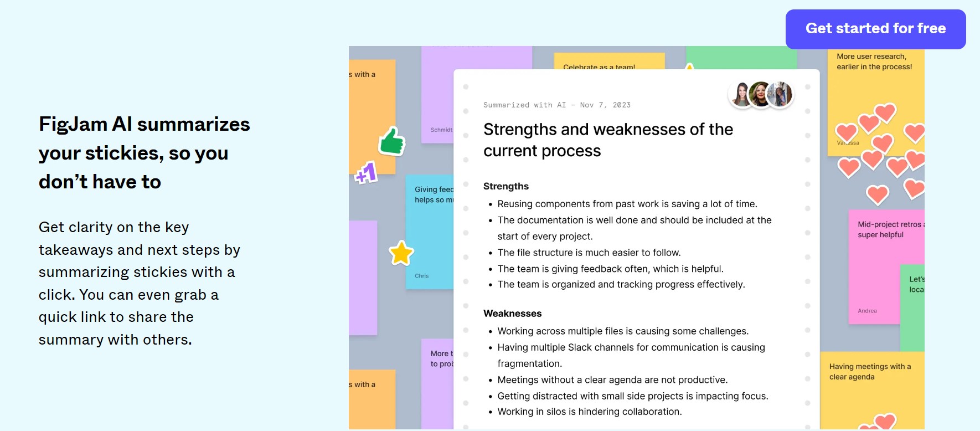Click the yellow star sticker

coord(401,253)
